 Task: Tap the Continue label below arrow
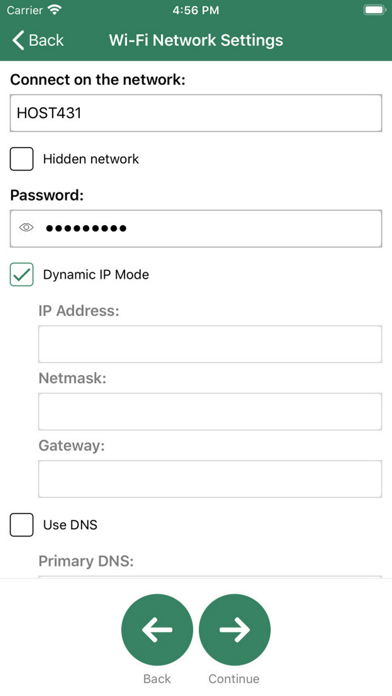(234, 679)
